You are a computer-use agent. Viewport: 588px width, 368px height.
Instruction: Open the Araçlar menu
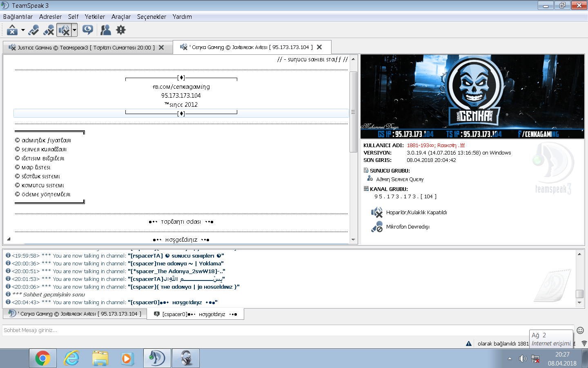click(x=121, y=17)
